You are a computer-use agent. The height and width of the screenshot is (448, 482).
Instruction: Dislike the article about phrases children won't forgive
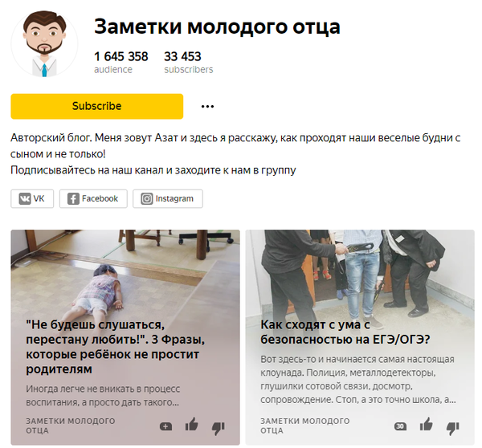[219, 427]
